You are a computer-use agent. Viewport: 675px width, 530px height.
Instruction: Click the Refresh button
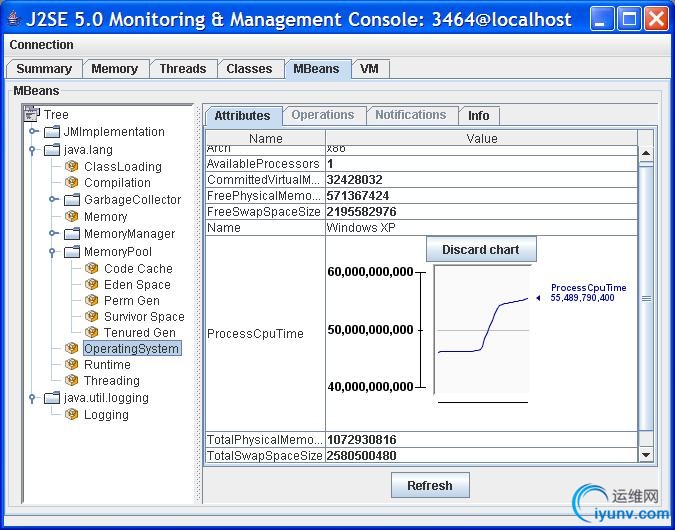(430, 486)
